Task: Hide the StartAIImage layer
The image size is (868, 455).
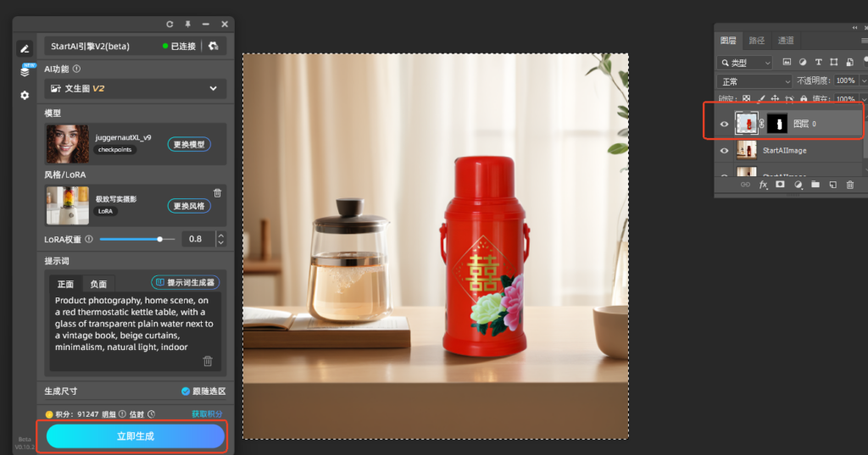Action: (724, 151)
